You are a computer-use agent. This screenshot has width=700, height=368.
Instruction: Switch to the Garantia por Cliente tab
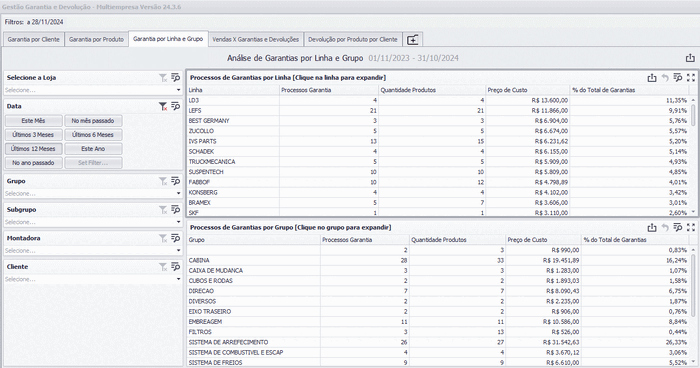pyautogui.click(x=33, y=39)
